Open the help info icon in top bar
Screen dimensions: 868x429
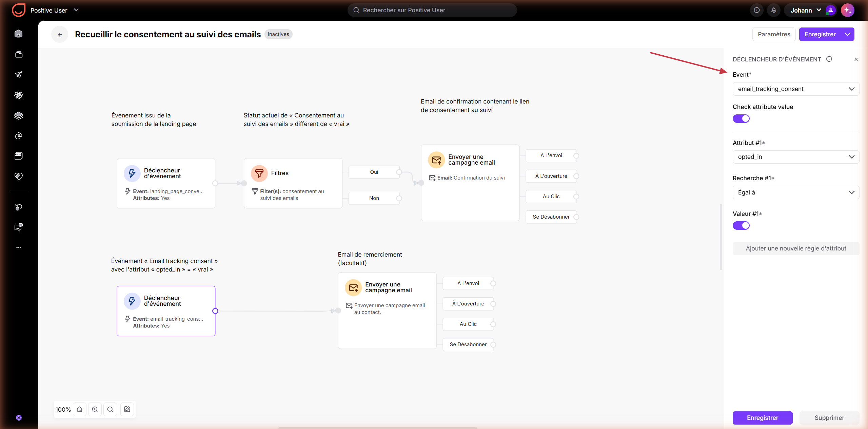756,10
